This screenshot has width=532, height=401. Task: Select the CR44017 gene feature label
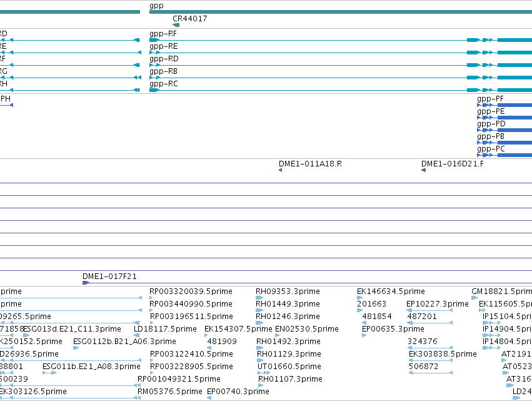(x=189, y=19)
